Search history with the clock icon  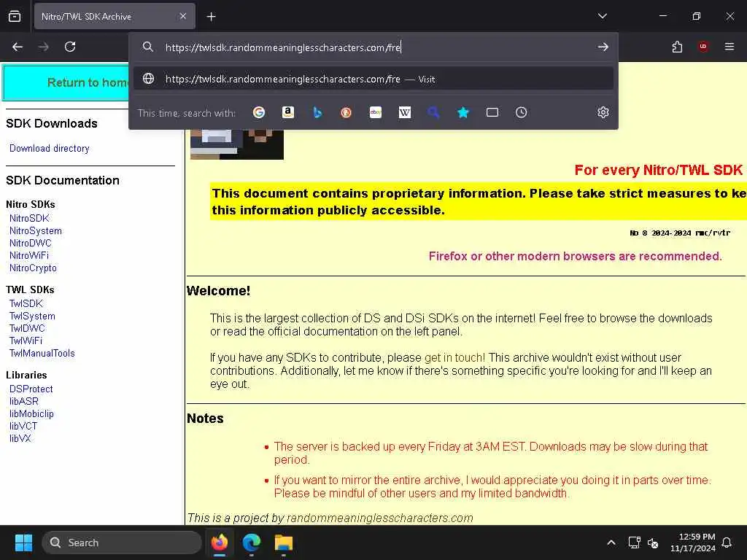(521, 112)
